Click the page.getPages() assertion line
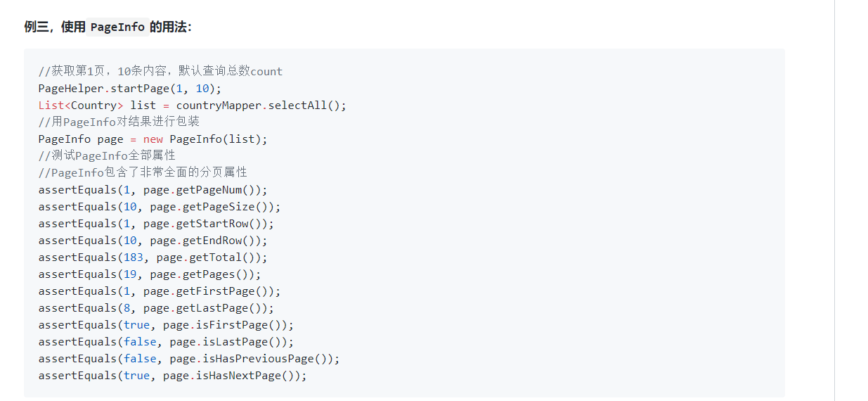The height and width of the screenshot is (401, 868). coord(149,274)
